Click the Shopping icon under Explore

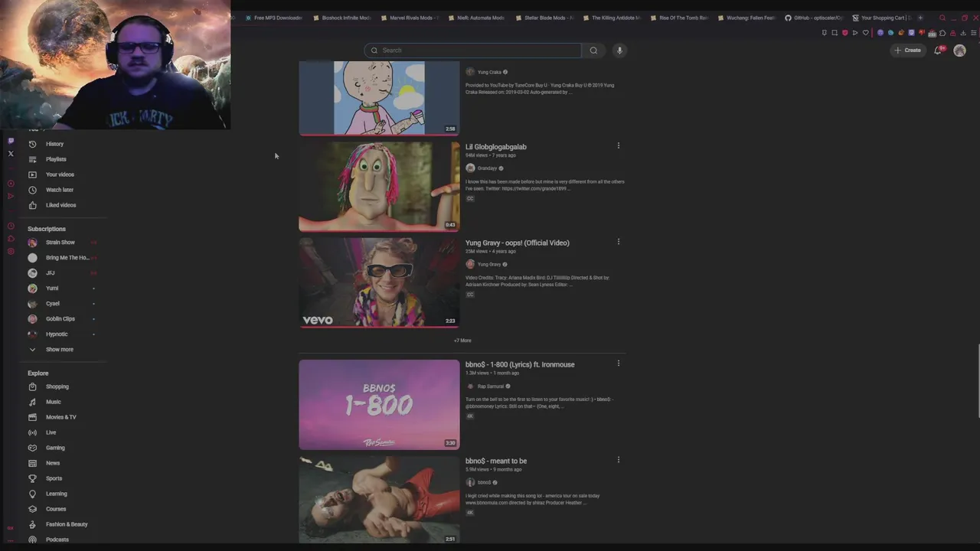[32, 386]
